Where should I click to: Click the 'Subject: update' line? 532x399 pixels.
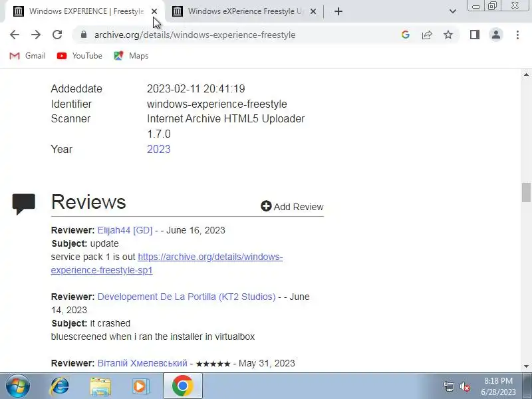tap(85, 243)
